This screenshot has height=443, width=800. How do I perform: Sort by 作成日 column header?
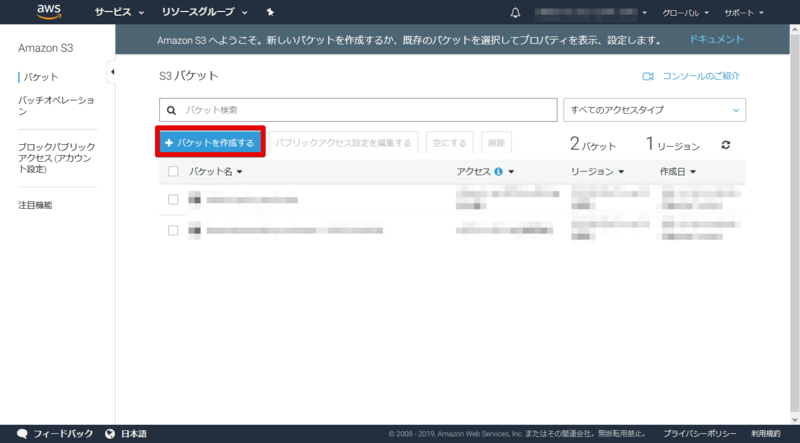click(678, 172)
